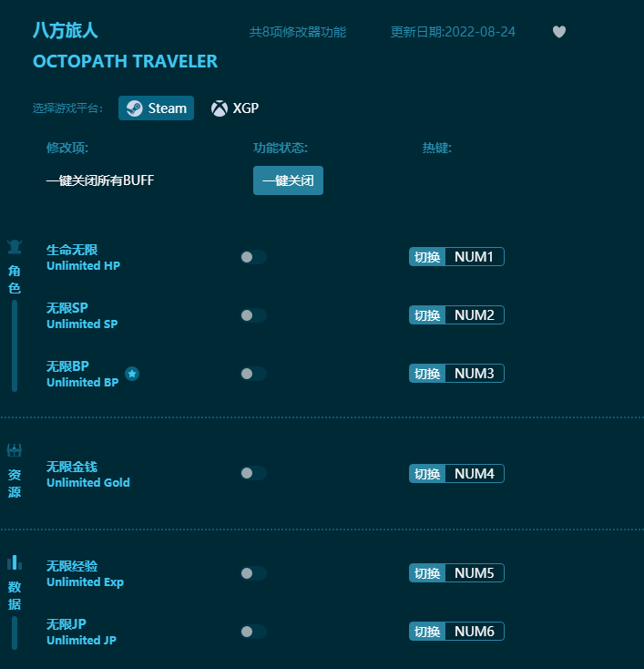644x669 pixels.
Task: Click the 切换 button for NUM3 hotkey
Action: point(427,374)
